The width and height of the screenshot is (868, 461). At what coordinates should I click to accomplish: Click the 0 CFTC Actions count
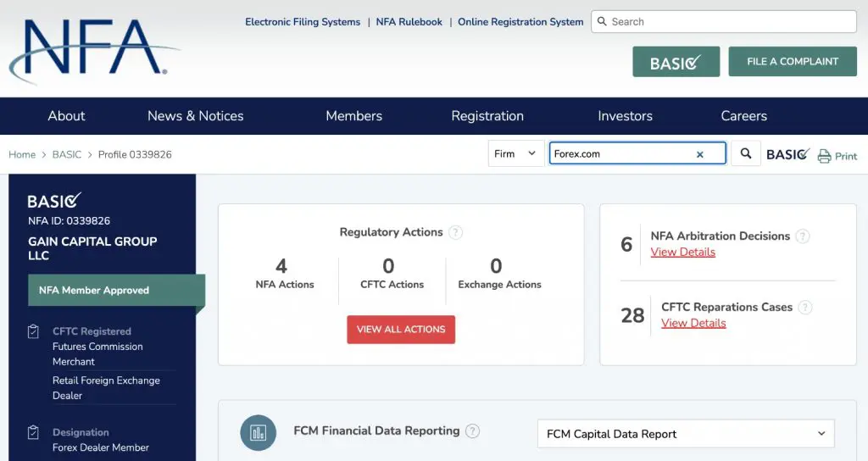[388, 265]
